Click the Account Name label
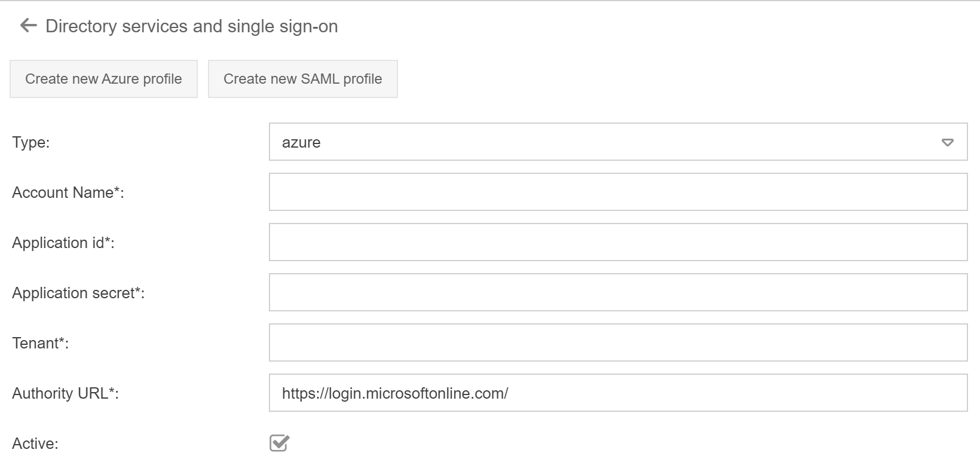Image resolution: width=980 pixels, height=465 pixels. [68, 192]
